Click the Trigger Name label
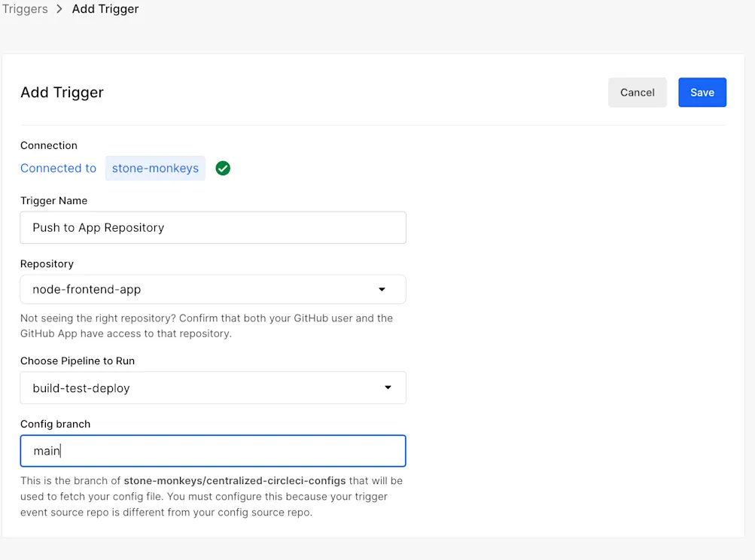Image resolution: width=755 pixels, height=560 pixels. point(54,201)
